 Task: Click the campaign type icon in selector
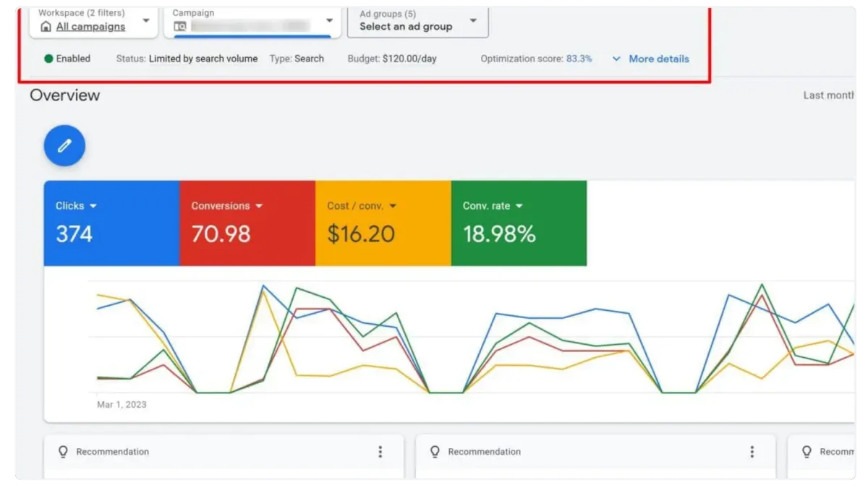[x=180, y=27]
